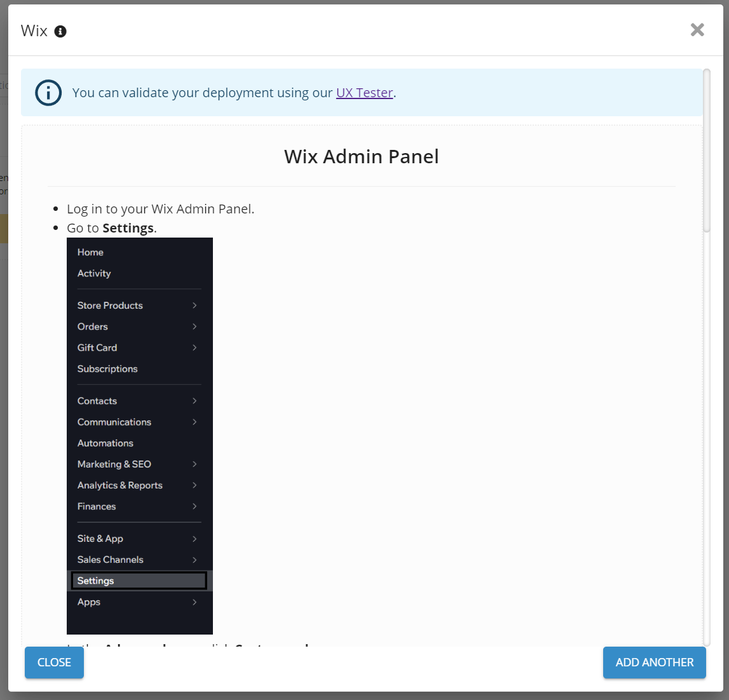Expand the Contacts submenu arrow
The width and height of the screenshot is (729, 700).
tap(194, 401)
